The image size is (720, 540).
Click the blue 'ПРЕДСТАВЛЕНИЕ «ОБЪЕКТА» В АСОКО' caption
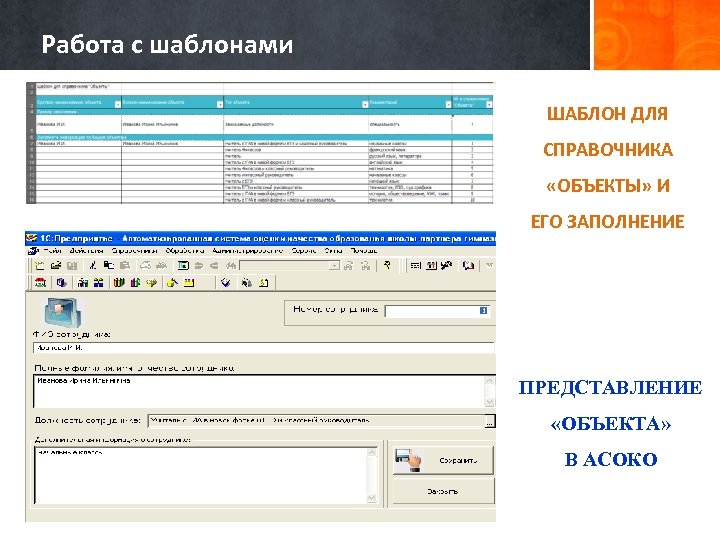pos(610,423)
